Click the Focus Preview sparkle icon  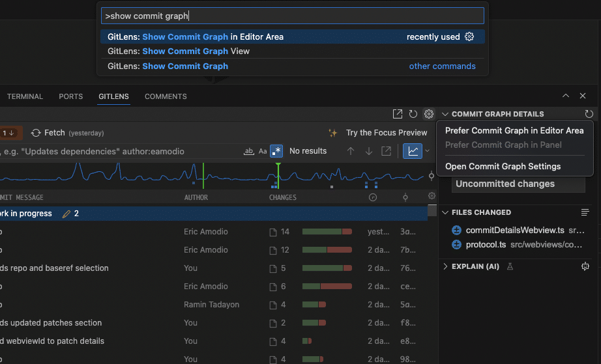click(332, 133)
